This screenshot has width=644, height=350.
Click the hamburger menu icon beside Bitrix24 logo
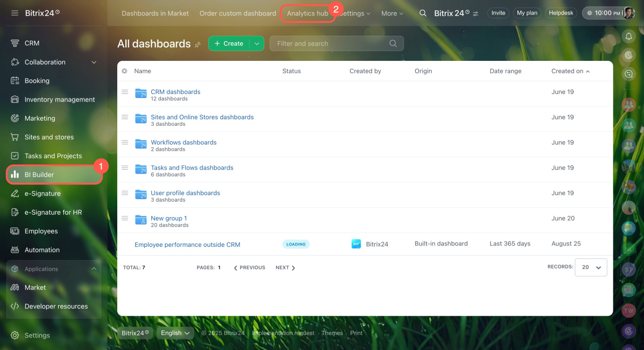[x=15, y=13]
